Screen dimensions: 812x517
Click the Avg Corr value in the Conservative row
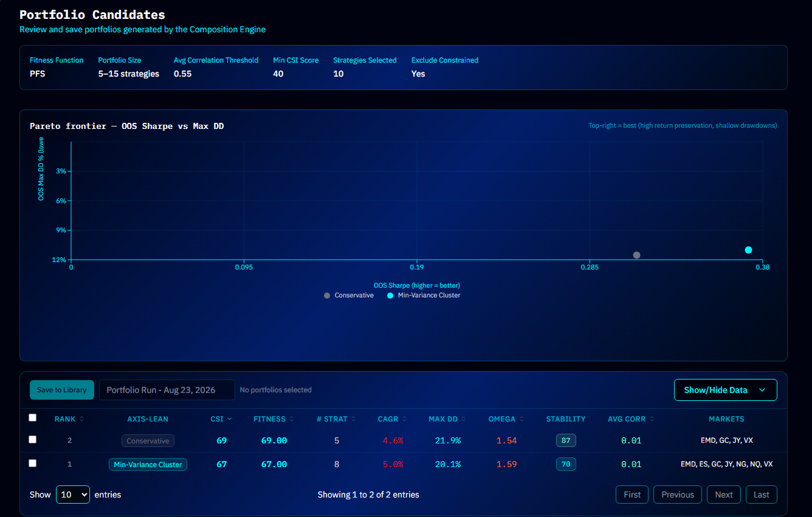point(631,440)
